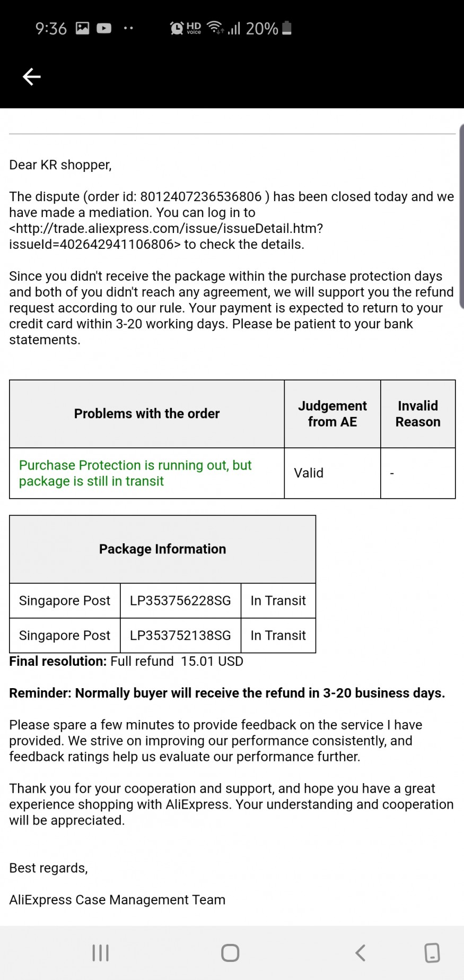Tap the Wi-Fi signal status icon
The width and height of the screenshot is (464, 980).
coord(215,28)
